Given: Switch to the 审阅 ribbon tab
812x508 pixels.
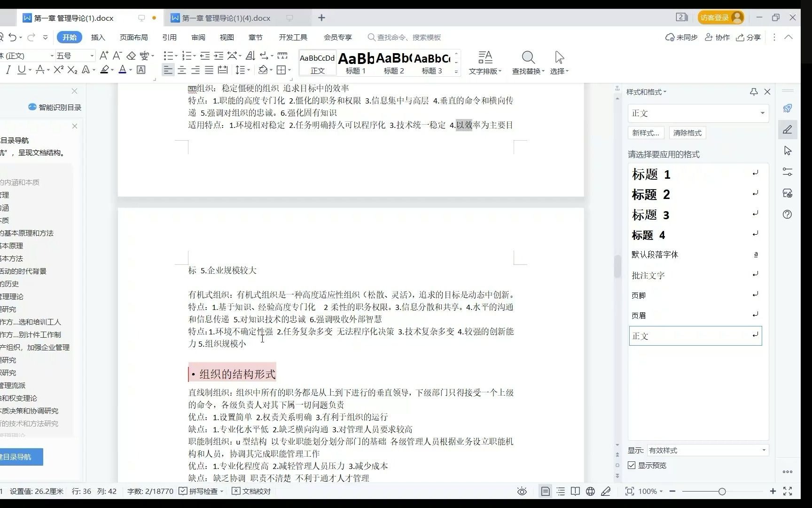Looking at the screenshot, I should 198,37.
